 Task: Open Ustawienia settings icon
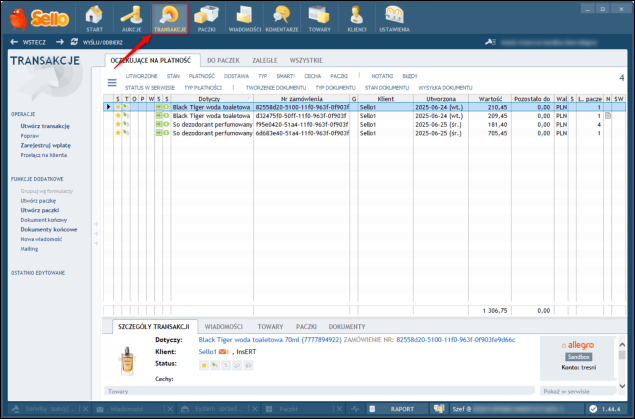pos(392,17)
